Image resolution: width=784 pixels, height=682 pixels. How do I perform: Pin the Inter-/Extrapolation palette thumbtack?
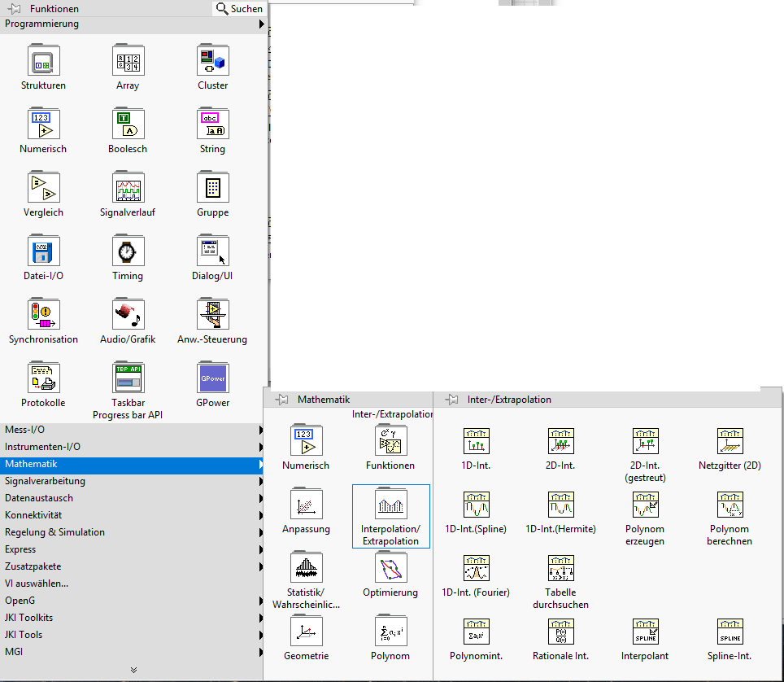[451, 400]
